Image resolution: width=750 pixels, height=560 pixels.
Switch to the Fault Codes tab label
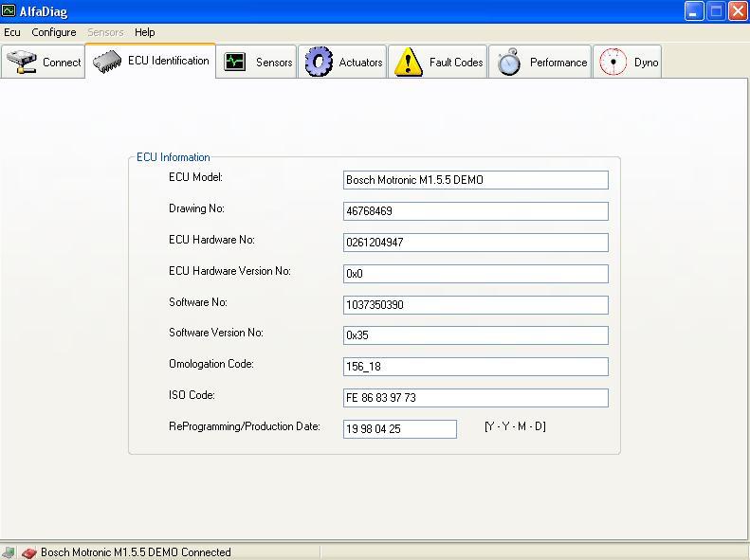coord(456,63)
